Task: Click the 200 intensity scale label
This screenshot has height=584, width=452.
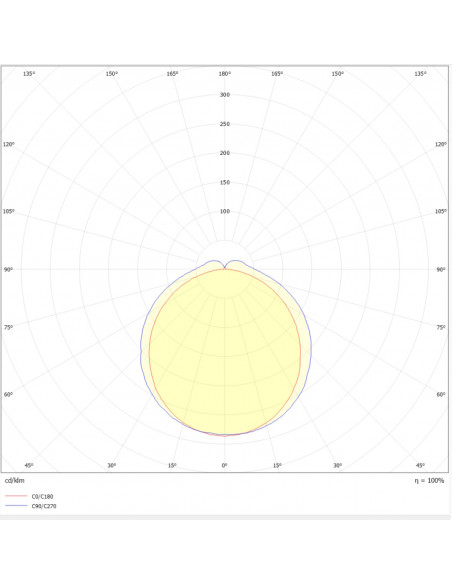Action: pyautogui.click(x=225, y=153)
